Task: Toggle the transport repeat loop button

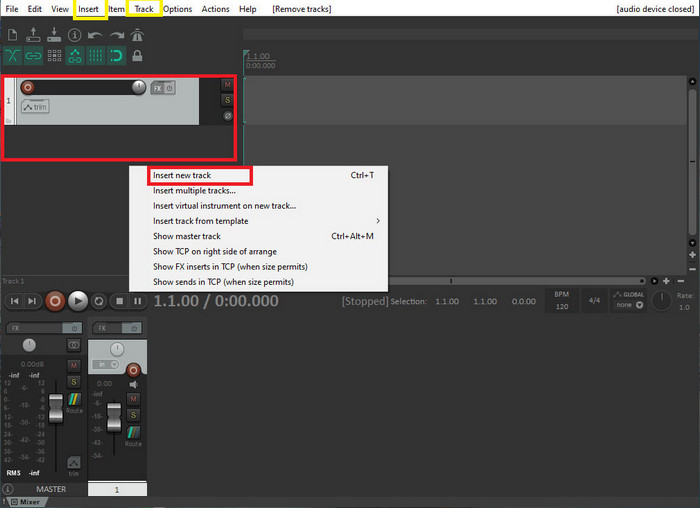Action: (99, 300)
